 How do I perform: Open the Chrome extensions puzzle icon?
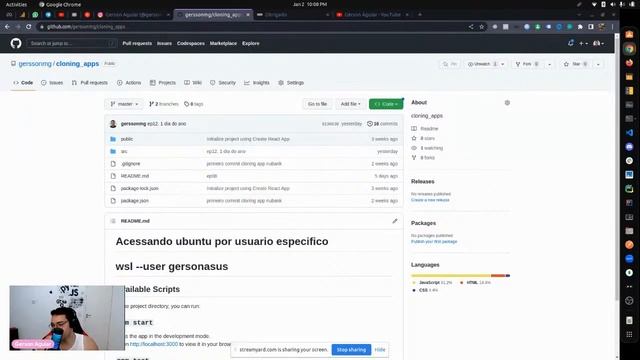tap(580, 27)
